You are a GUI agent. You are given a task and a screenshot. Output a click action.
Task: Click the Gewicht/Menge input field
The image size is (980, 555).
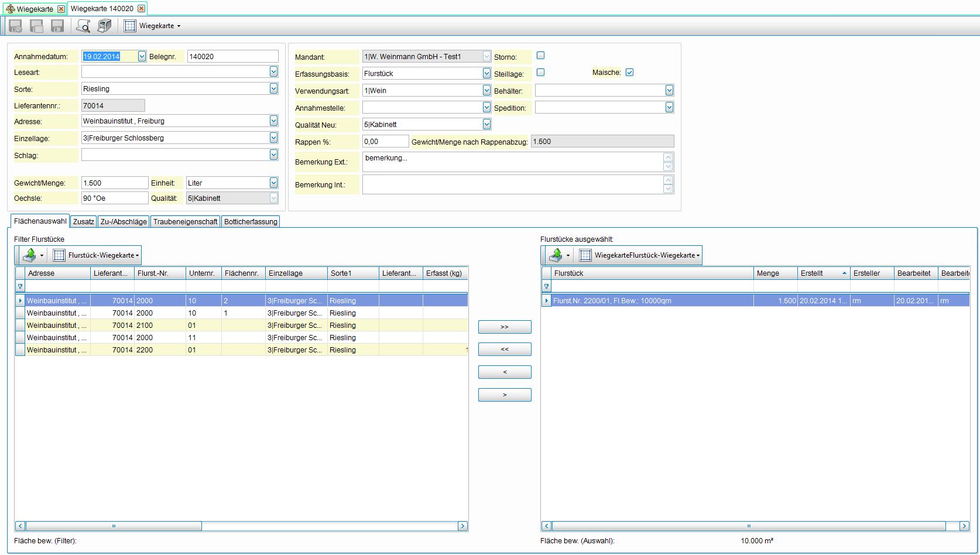click(115, 183)
